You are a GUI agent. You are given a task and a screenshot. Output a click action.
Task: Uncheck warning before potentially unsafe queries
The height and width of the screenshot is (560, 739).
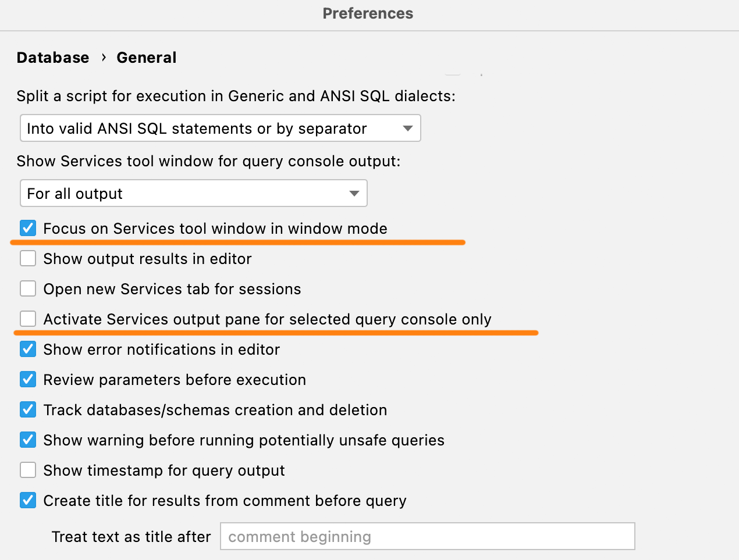coord(28,440)
